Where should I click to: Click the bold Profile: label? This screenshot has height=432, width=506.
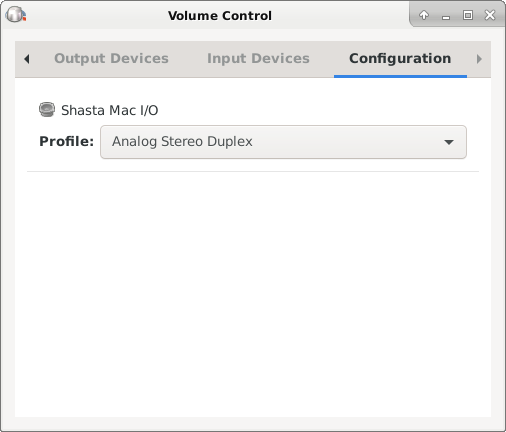pos(67,141)
